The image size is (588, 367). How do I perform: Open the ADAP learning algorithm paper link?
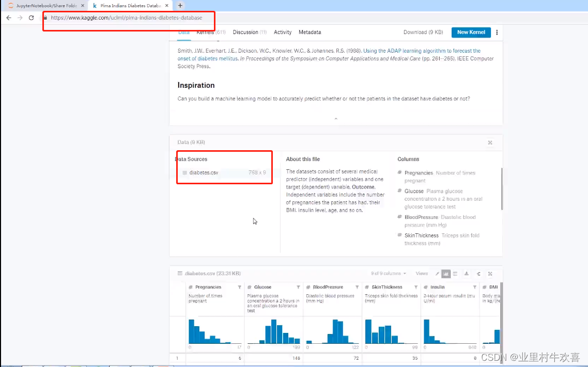click(x=422, y=51)
